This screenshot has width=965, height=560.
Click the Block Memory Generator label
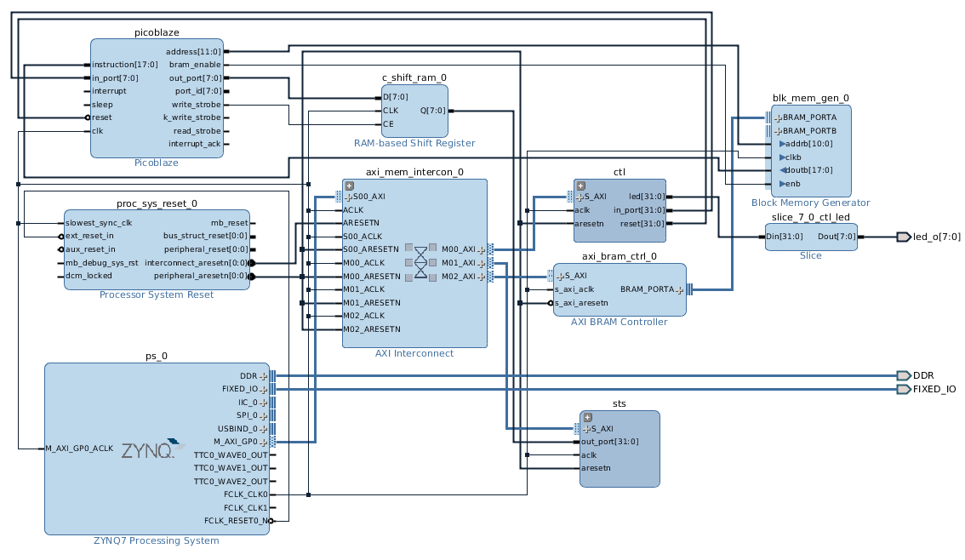pos(810,203)
